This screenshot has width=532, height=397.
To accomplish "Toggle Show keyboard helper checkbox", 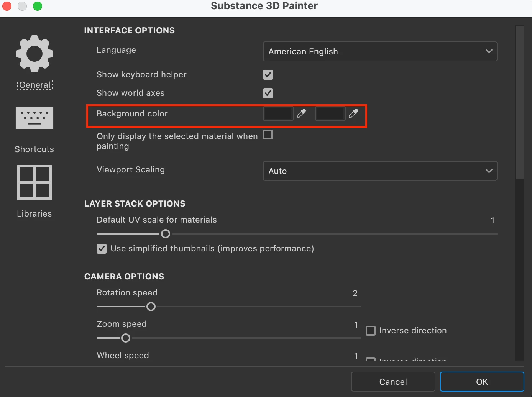I will tap(268, 75).
